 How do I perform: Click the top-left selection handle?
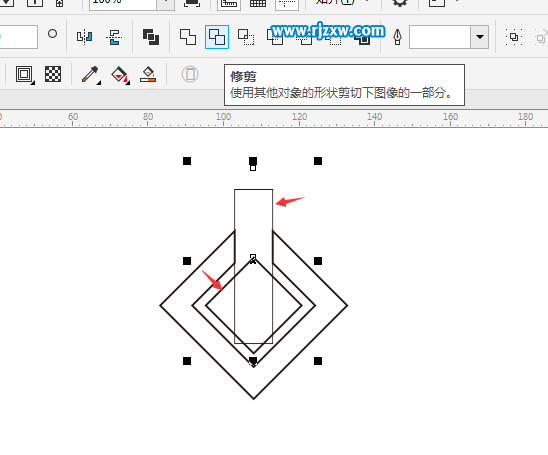[x=187, y=161]
